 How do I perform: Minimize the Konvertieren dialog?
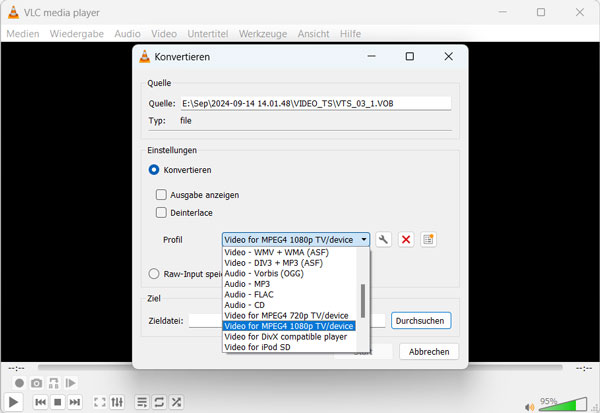pyautogui.click(x=371, y=57)
